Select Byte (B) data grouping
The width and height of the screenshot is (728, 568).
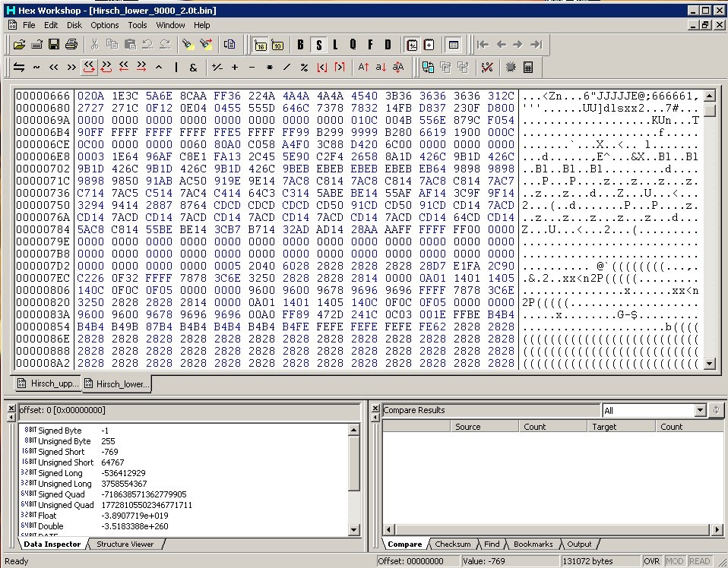point(300,45)
